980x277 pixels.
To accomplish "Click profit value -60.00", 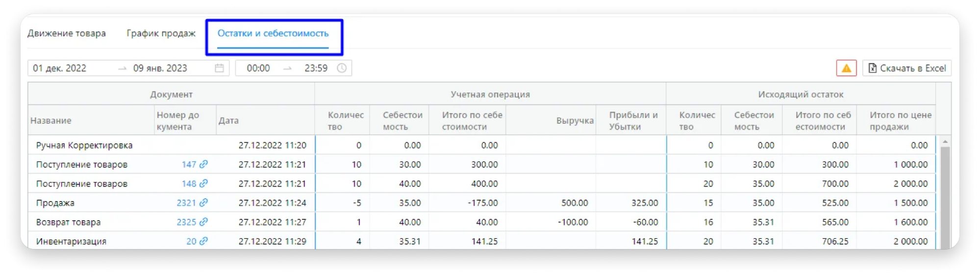I will click(x=646, y=222).
